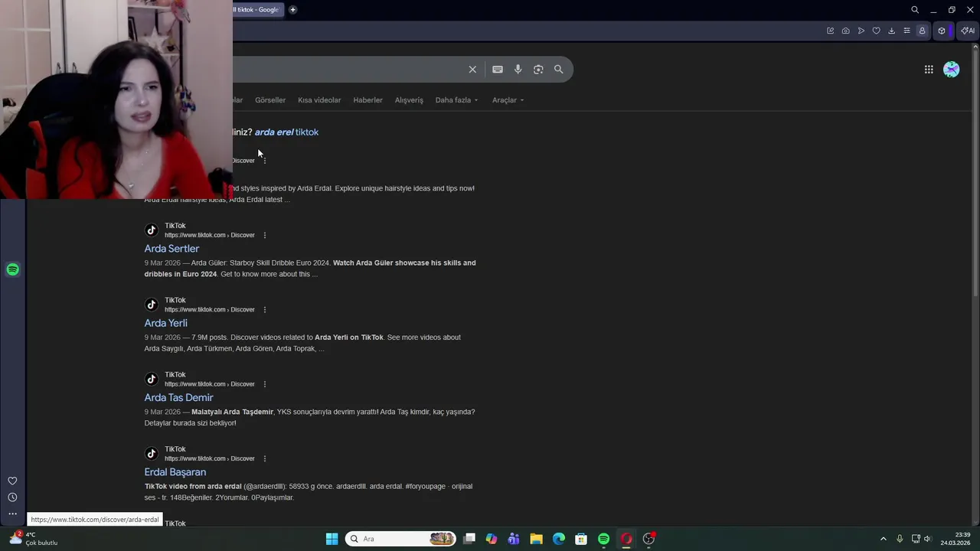Screen dimensions: 980x551
Task: Switch to the Alışveriş tab
Action: (409, 100)
